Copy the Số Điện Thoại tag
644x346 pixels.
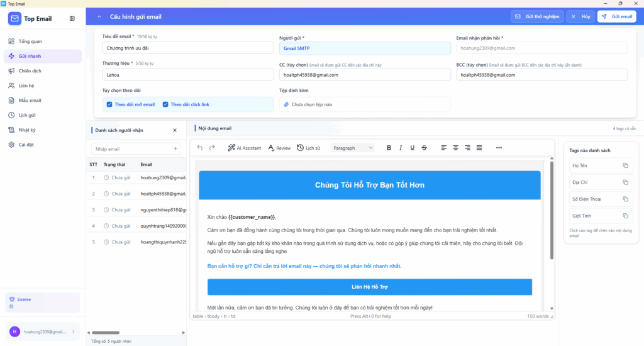(x=625, y=199)
